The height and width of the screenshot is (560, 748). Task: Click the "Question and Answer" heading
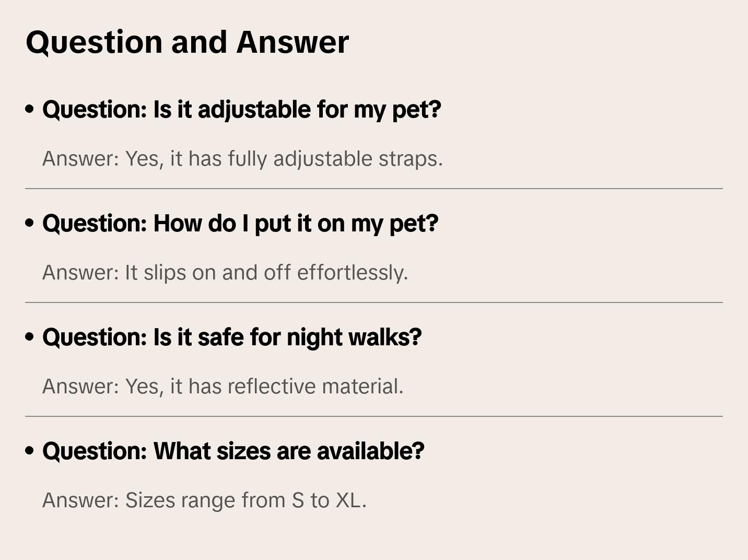pos(187,42)
